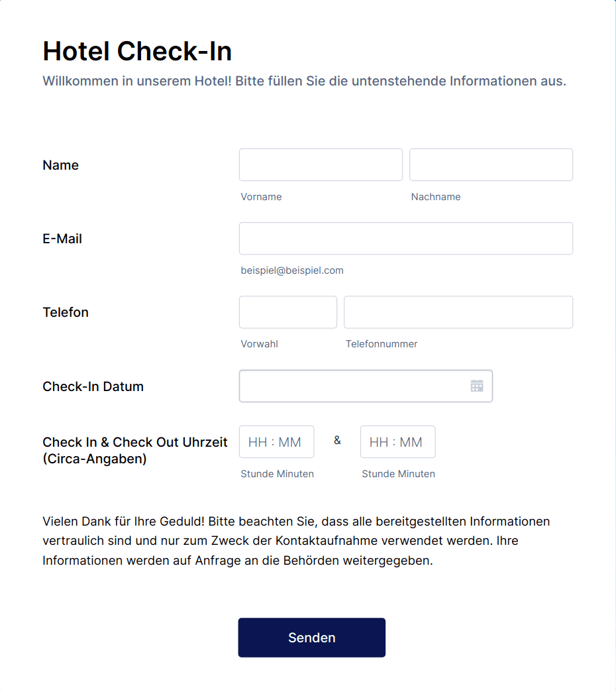Click the Telefon field label
The width and height of the screenshot is (616, 690).
[x=66, y=312]
